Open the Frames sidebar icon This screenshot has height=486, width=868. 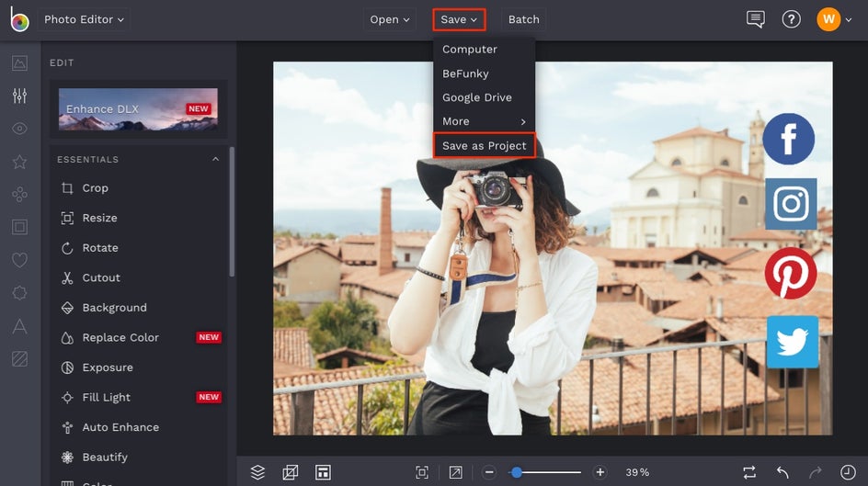click(x=19, y=227)
